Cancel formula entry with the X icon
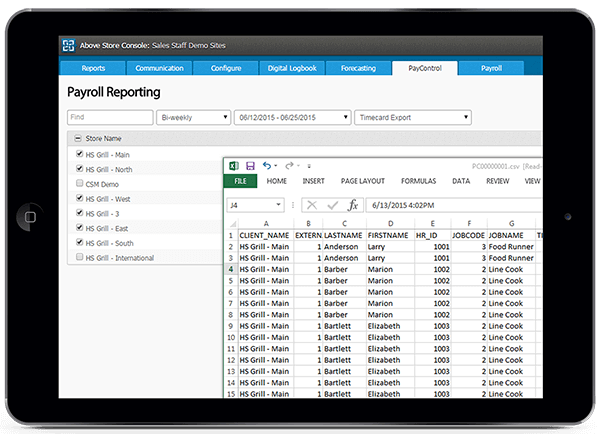 pyautogui.click(x=312, y=205)
